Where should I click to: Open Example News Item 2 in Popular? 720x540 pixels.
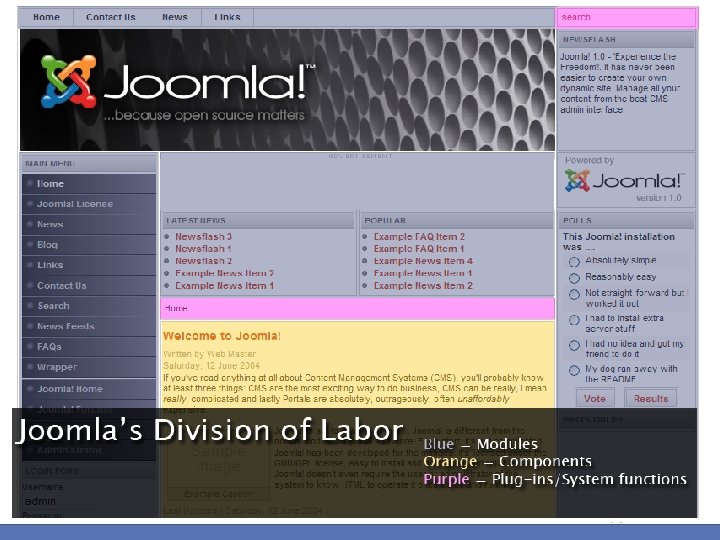click(423, 286)
